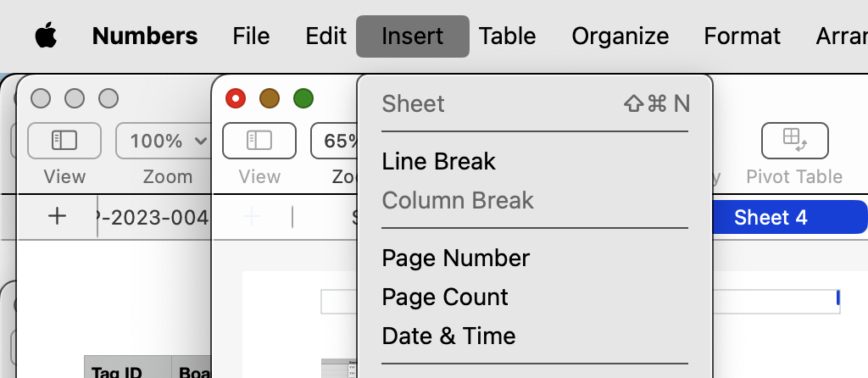This screenshot has width=868, height=378.
Task: Open the Numbers application menu
Action: 145,36
